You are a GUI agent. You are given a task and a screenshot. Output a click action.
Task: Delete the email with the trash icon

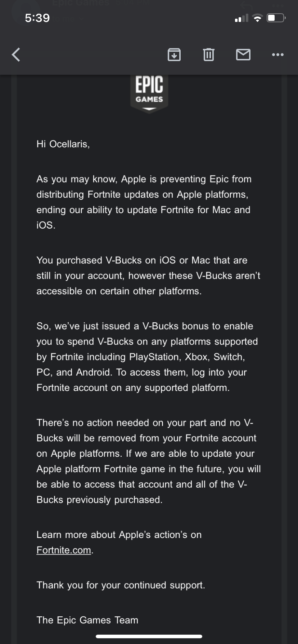tap(209, 55)
